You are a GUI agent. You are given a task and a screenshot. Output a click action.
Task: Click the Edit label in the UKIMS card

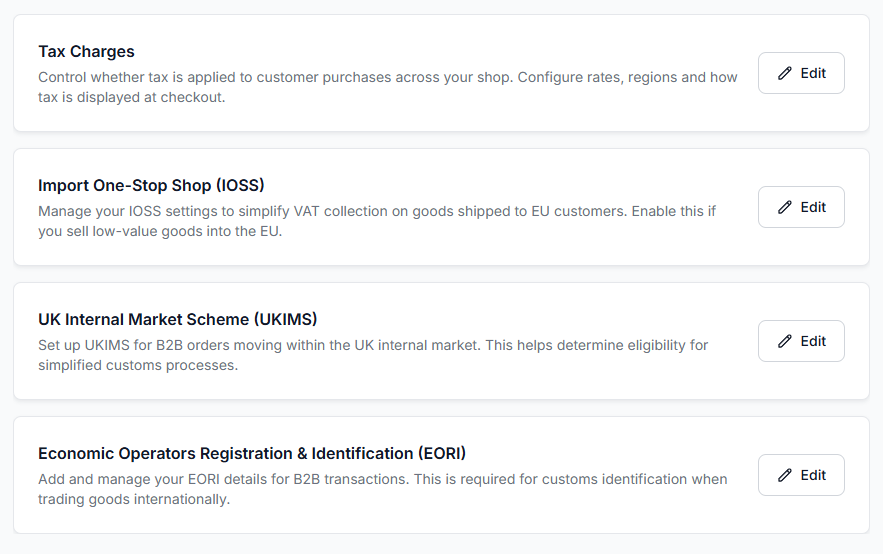[813, 341]
